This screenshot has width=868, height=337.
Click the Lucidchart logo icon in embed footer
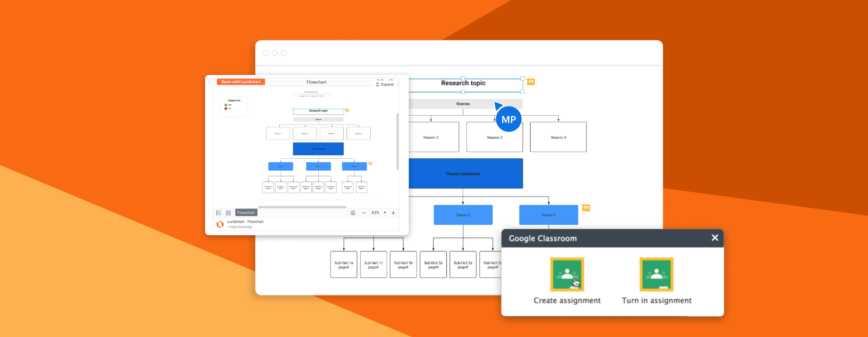[x=220, y=224]
